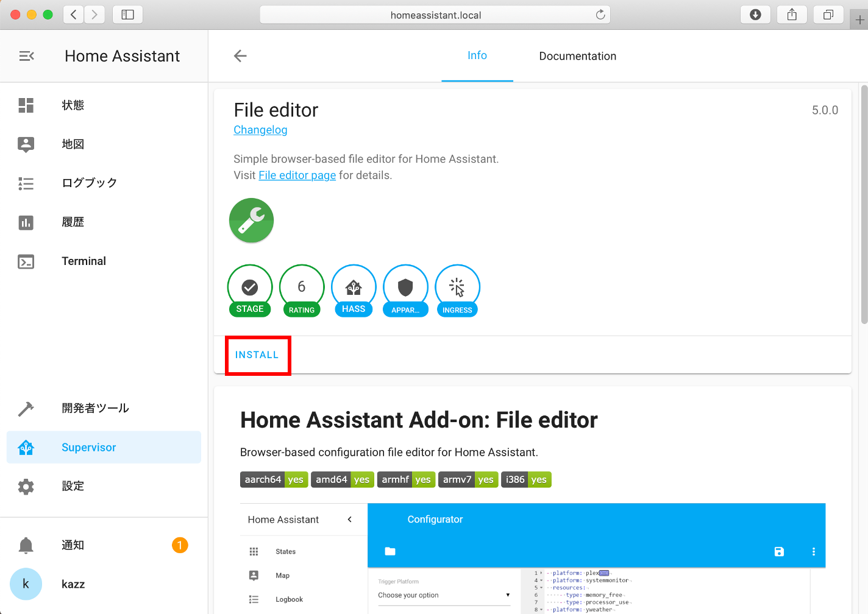Click Safari's forward navigation button
Screen dimensions: 868x614
94,15
